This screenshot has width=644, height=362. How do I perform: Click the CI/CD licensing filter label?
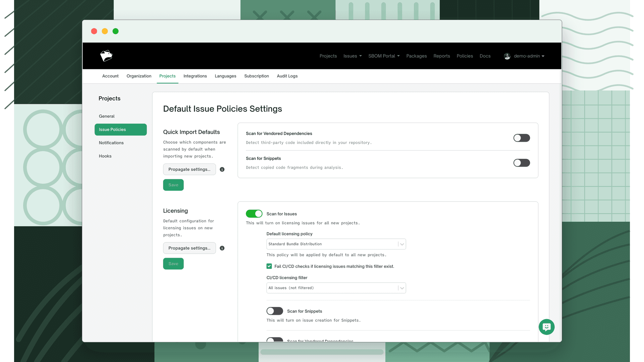pos(287,278)
